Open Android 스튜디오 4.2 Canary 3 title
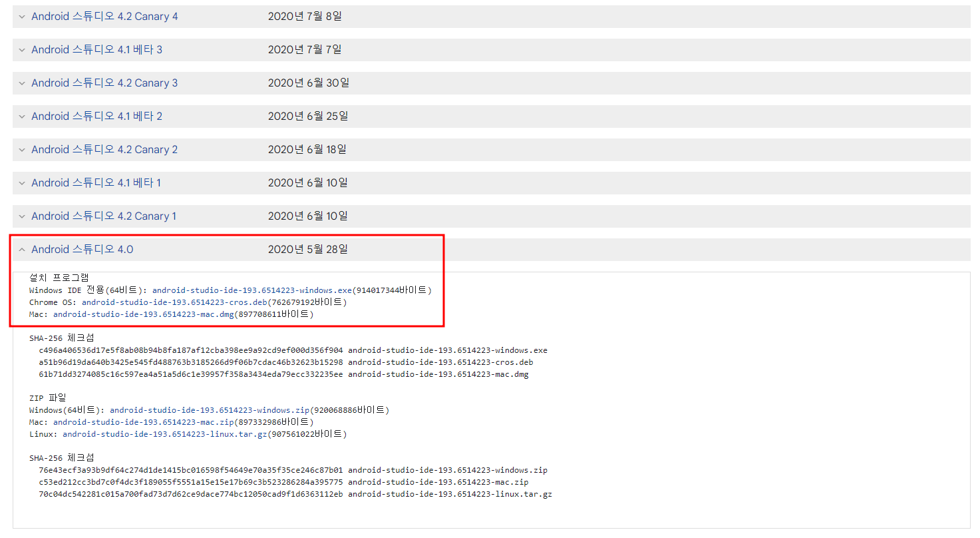 click(104, 83)
